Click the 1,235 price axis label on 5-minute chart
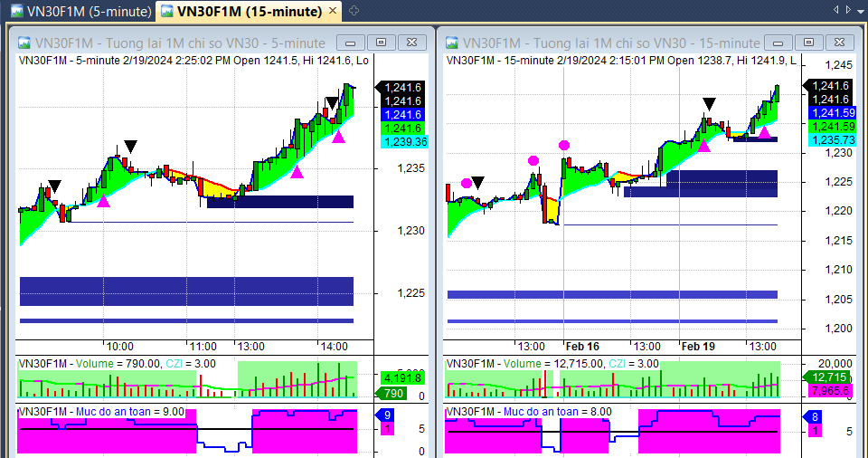Image resolution: width=868 pixels, height=458 pixels. coord(411,168)
